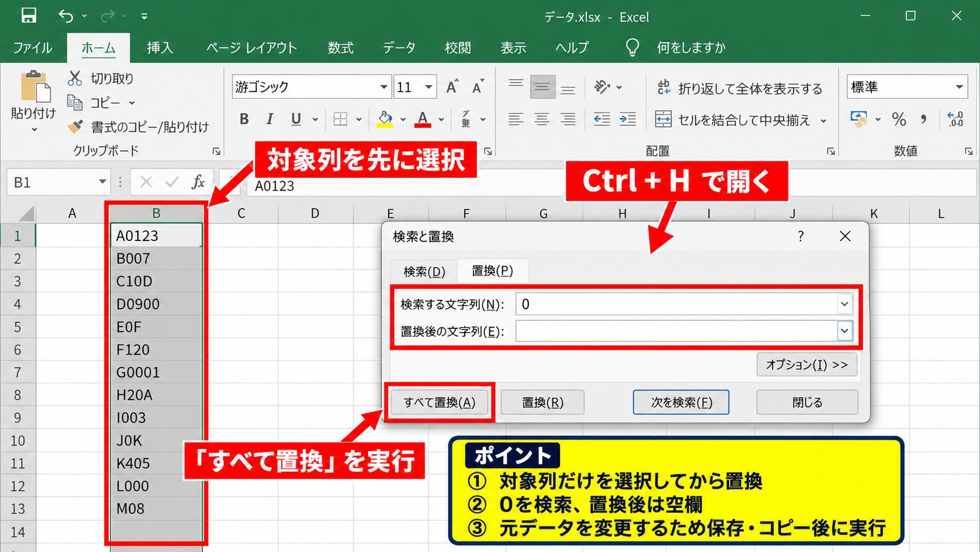Toggle Bold formatting
This screenshot has width=980, height=552.
244,120
